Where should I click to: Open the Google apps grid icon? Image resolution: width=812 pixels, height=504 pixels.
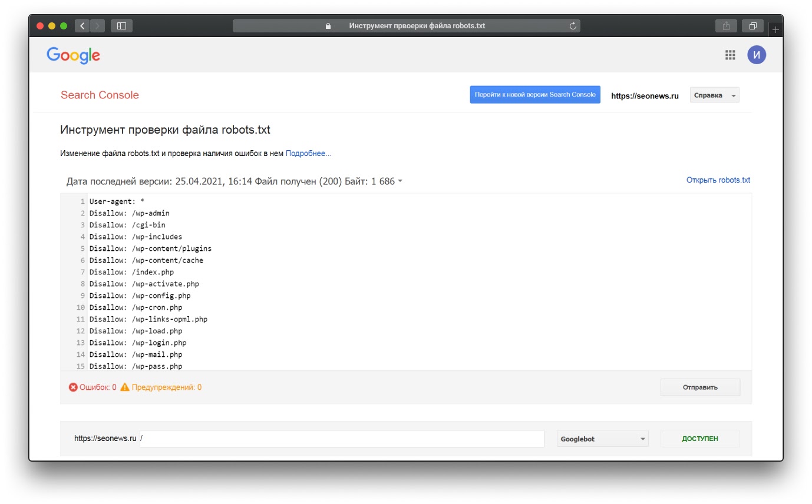coord(730,55)
